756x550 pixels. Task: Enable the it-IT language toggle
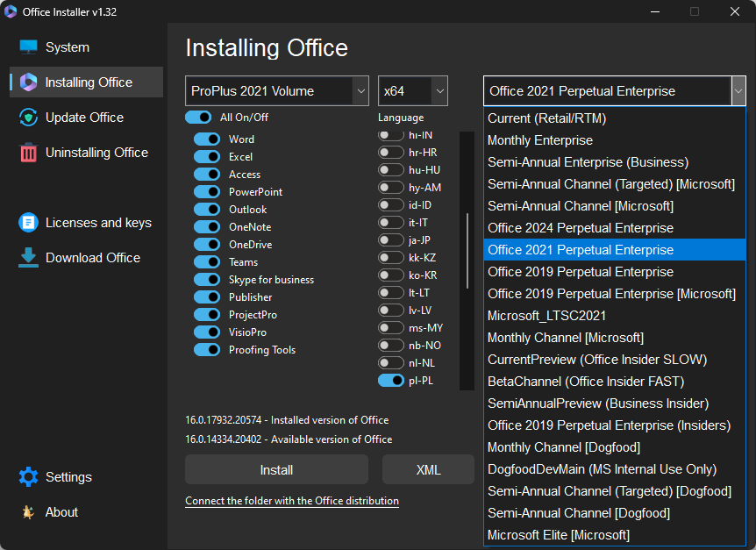(x=390, y=222)
